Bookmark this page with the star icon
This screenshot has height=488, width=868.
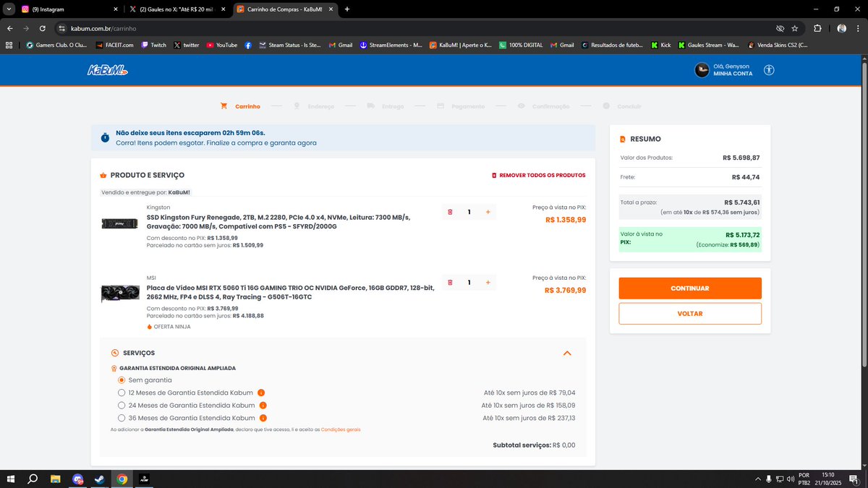coord(795,28)
